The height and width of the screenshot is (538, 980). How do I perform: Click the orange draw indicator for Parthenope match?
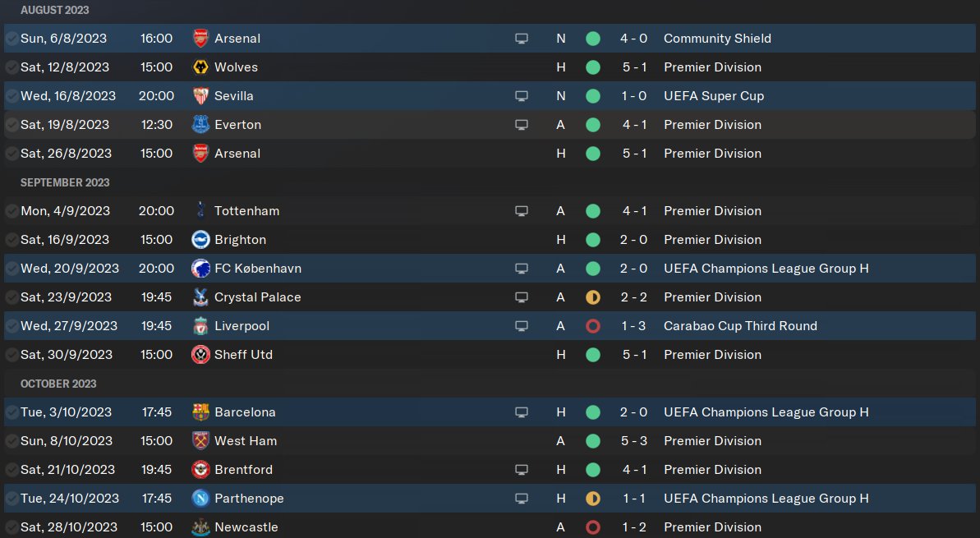593,499
